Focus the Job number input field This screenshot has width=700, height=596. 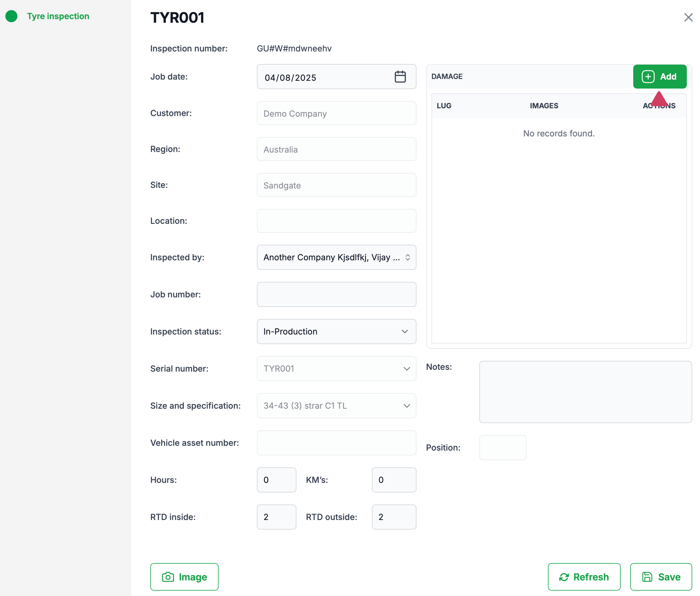[336, 294]
